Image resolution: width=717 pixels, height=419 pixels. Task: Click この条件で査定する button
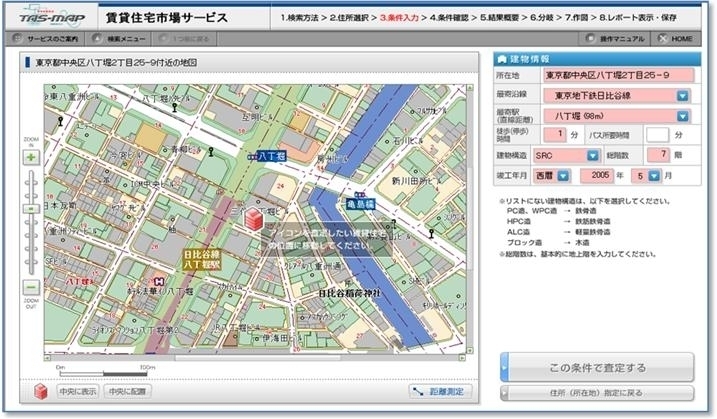pyautogui.click(x=597, y=367)
